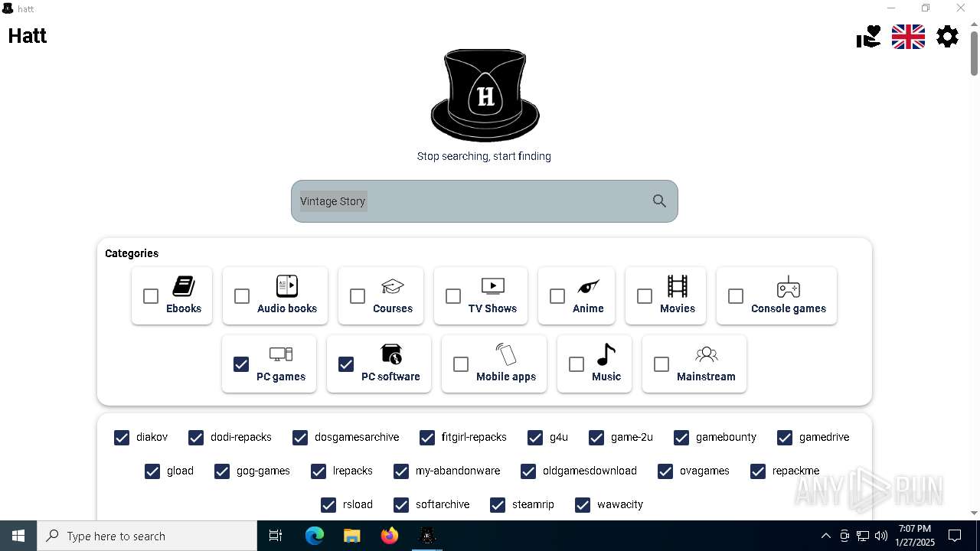The width and height of the screenshot is (980, 551).
Task: Open settings gear icon
Action: tap(947, 36)
